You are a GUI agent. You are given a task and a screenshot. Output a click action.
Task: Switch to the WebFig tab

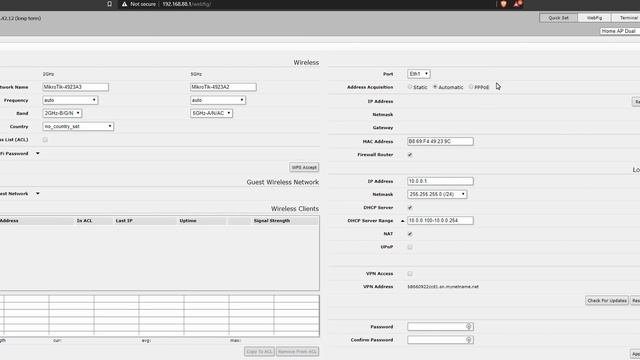[x=594, y=18]
